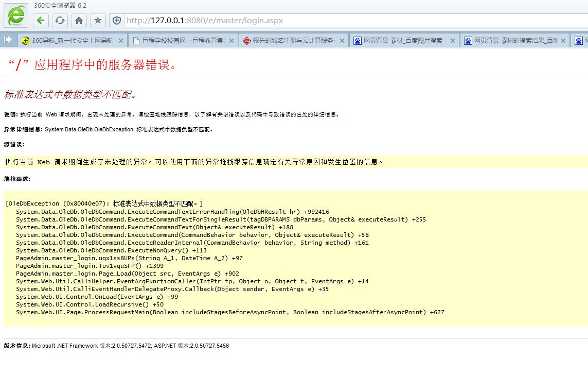This screenshot has width=588, height=375.
Task: Close the 360导航 tab
Action: [121, 40]
